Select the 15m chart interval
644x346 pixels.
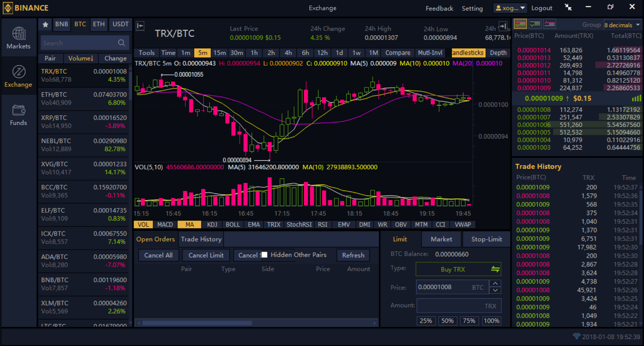[x=219, y=52]
